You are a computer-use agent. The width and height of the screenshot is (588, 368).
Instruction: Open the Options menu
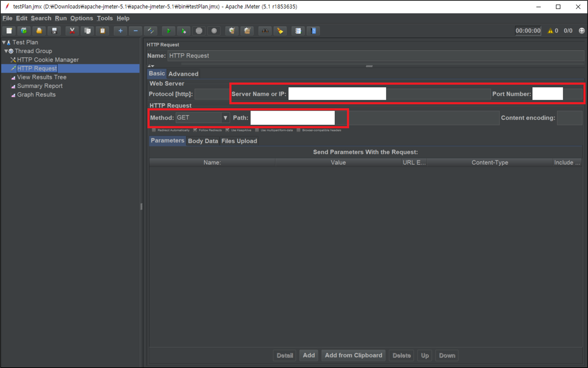tap(81, 18)
